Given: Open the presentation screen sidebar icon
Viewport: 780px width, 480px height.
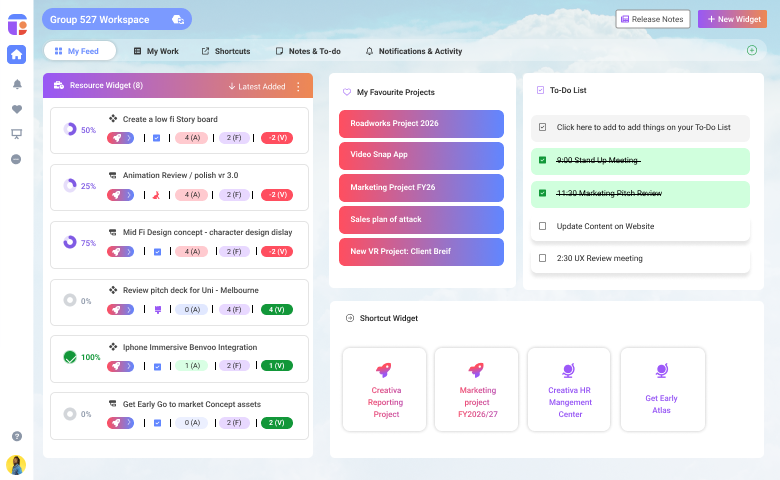Looking at the screenshot, I should (x=16, y=134).
